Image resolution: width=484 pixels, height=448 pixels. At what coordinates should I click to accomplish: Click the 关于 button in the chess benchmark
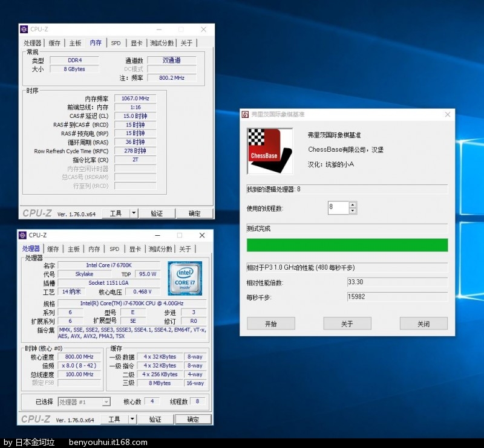347,323
